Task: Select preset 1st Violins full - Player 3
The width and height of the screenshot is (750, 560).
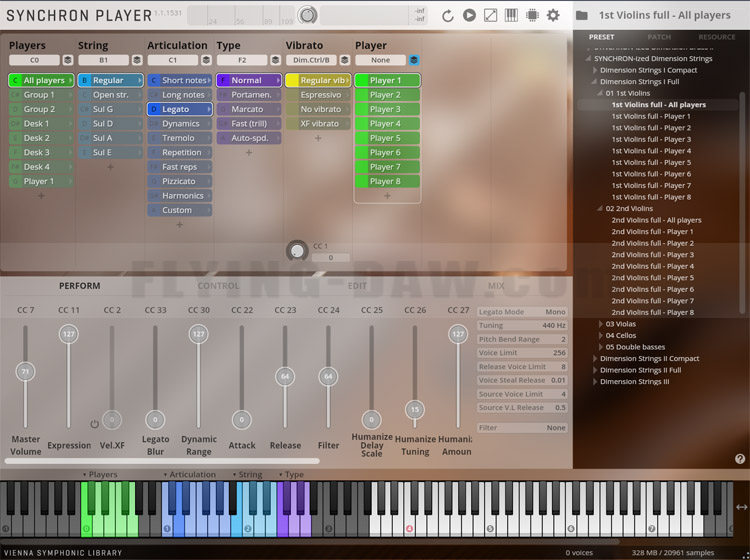Action: point(651,139)
